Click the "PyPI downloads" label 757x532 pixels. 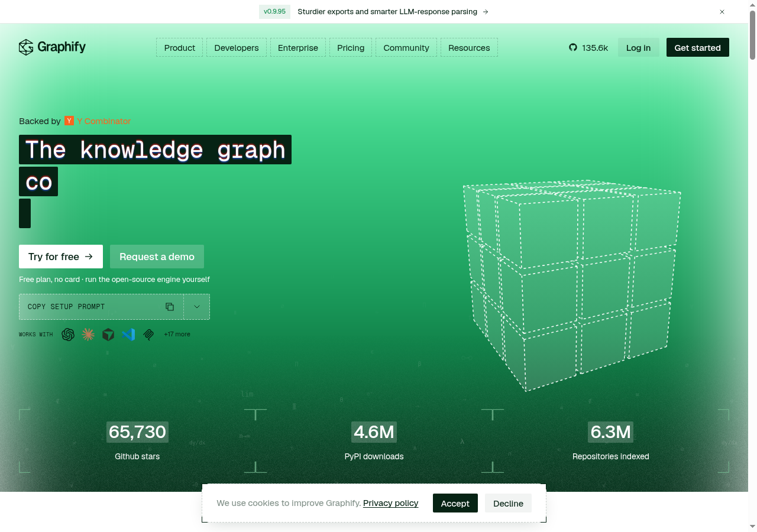(374, 456)
